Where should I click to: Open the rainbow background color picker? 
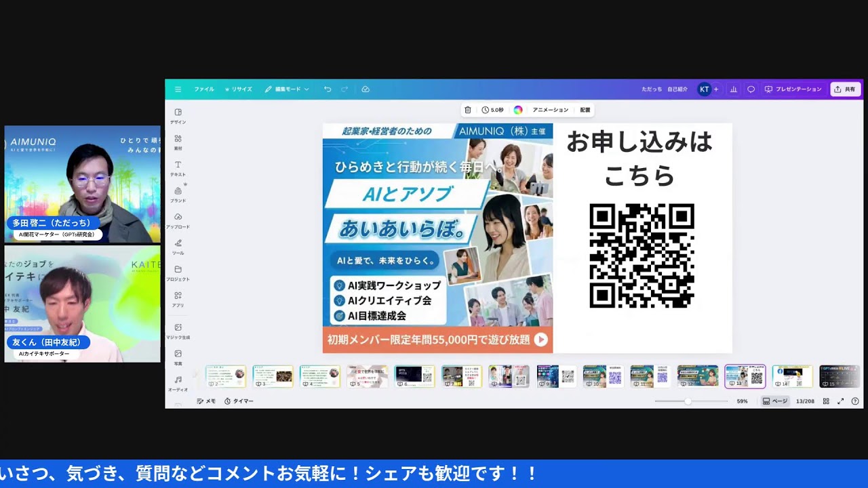[x=518, y=110]
